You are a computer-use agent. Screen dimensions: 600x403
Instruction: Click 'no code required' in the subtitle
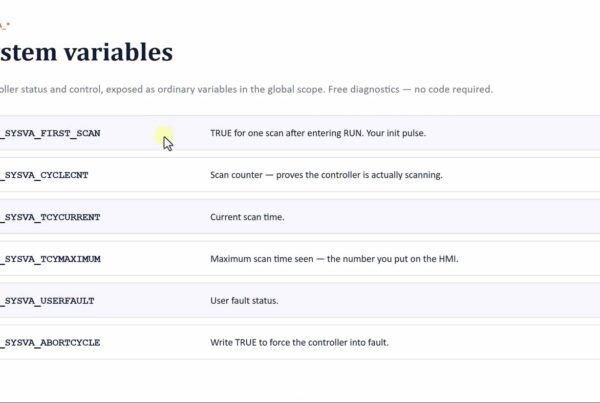point(453,90)
